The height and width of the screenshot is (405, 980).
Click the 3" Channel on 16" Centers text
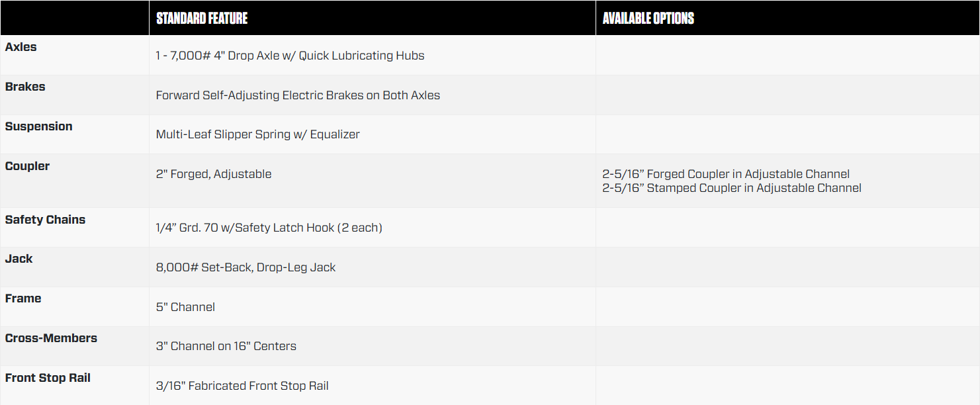pos(226,346)
